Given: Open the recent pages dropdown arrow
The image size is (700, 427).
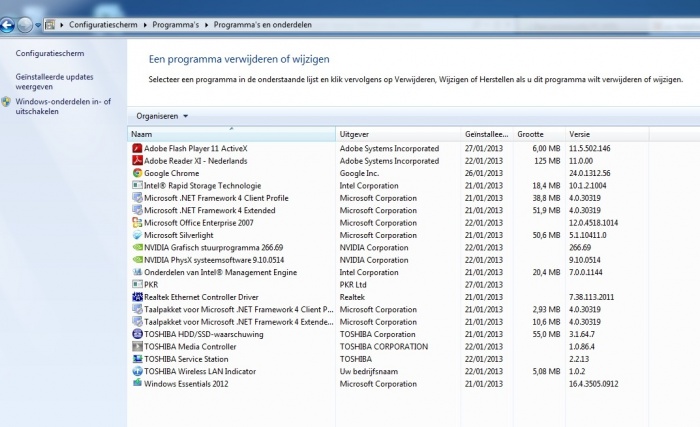Looking at the screenshot, I should [38, 25].
